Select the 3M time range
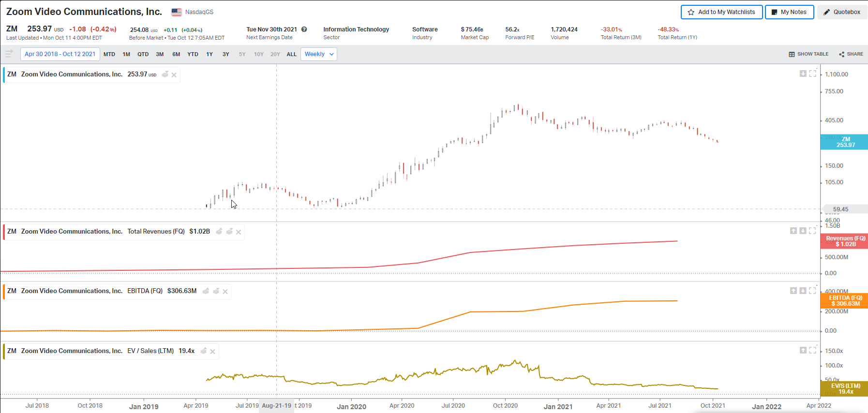Image resolution: width=868 pixels, height=413 pixels. tap(160, 54)
